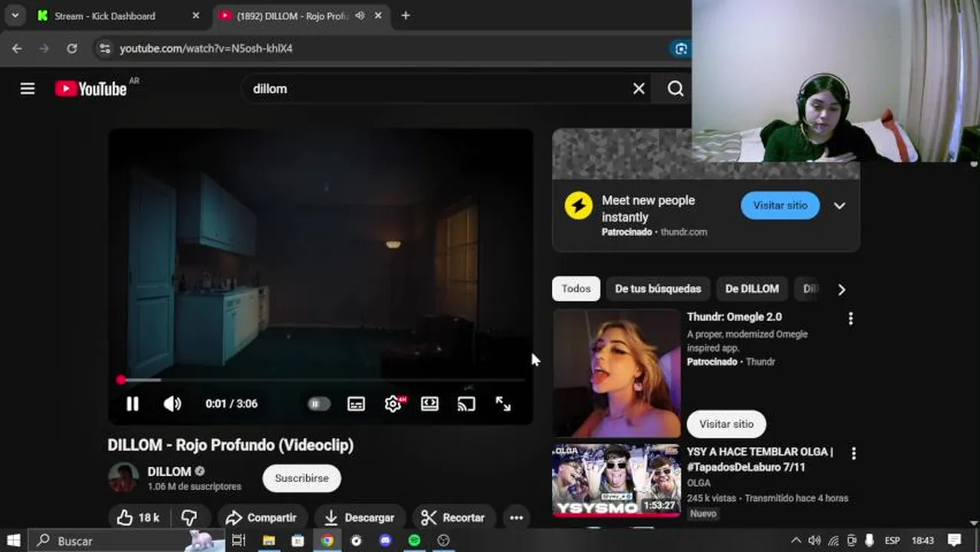Click the Visitar sitio blue ad button

coord(780,205)
